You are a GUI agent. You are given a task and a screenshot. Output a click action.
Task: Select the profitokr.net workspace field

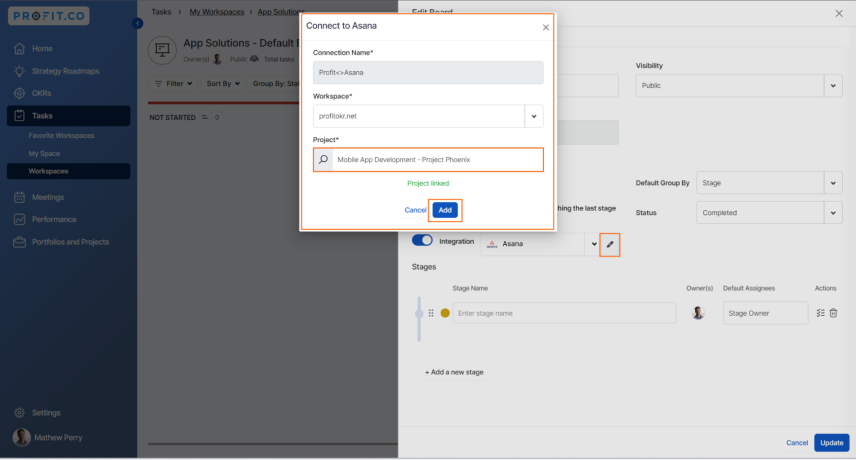(x=419, y=116)
